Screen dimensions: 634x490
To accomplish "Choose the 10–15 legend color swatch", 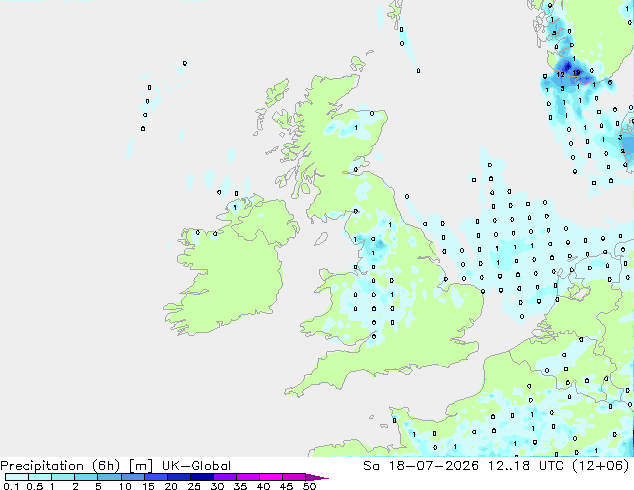I will (133, 477).
